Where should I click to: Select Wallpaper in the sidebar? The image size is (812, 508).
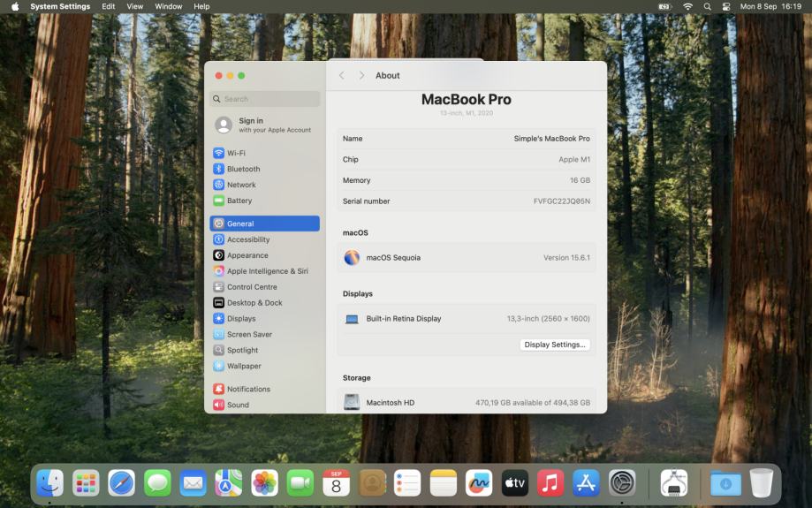[x=243, y=366]
